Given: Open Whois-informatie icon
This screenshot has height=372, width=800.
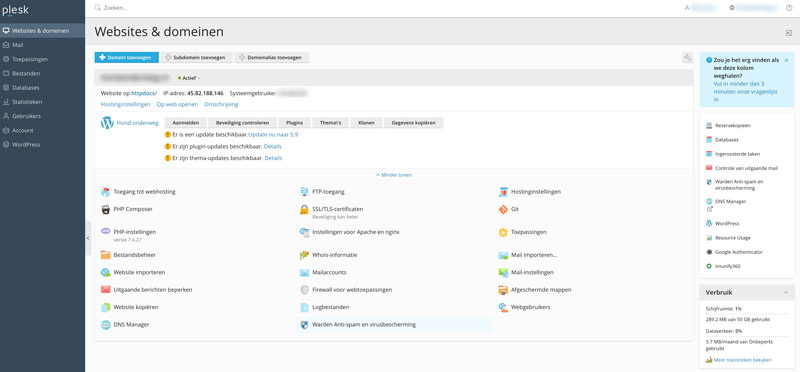Looking at the screenshot, I should [304, 255].
